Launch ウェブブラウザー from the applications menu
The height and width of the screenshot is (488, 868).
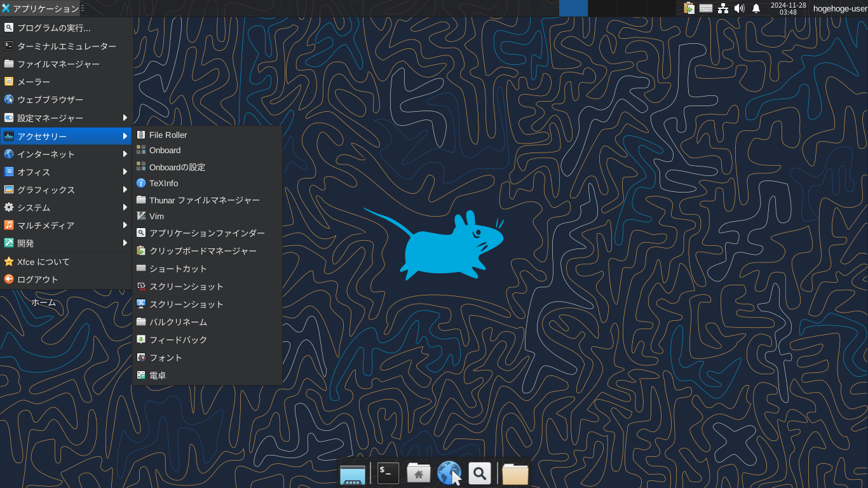[x=67, y=100]
